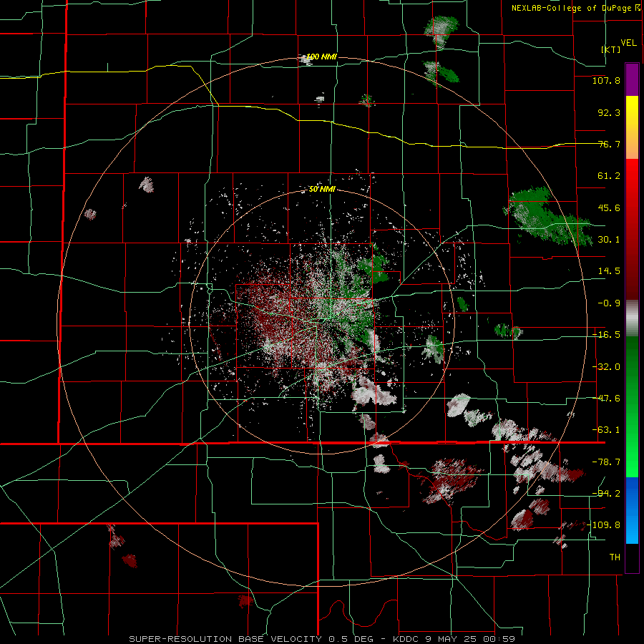Select the 45.6 legend value

click(609, 208)
